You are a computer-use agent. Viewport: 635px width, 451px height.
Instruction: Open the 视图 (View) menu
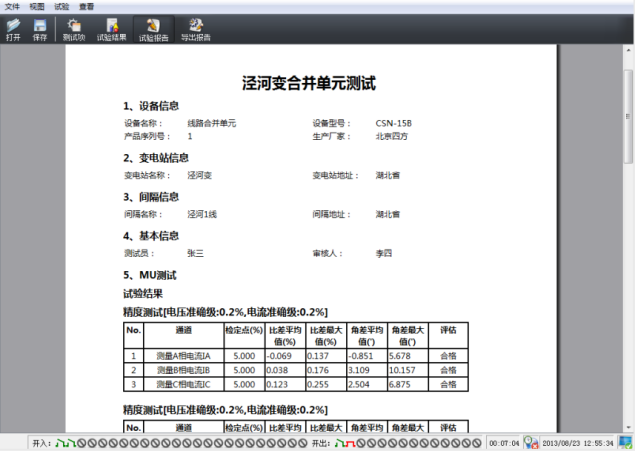pyautogui.click(x=37, y=6)
